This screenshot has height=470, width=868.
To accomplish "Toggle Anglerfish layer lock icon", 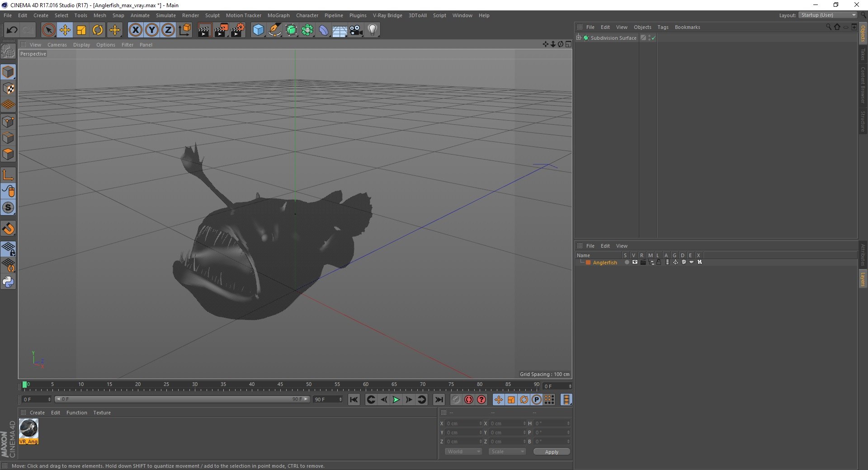I will pos(659,262).
